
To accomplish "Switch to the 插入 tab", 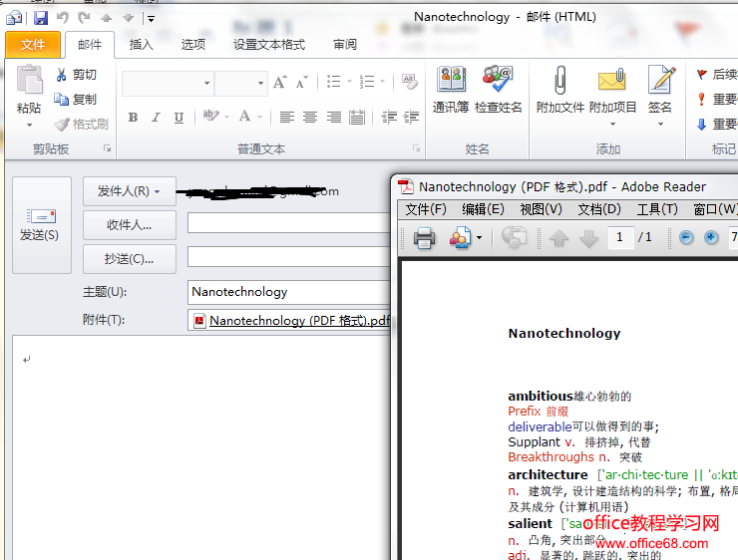I will tap(142, 45).
